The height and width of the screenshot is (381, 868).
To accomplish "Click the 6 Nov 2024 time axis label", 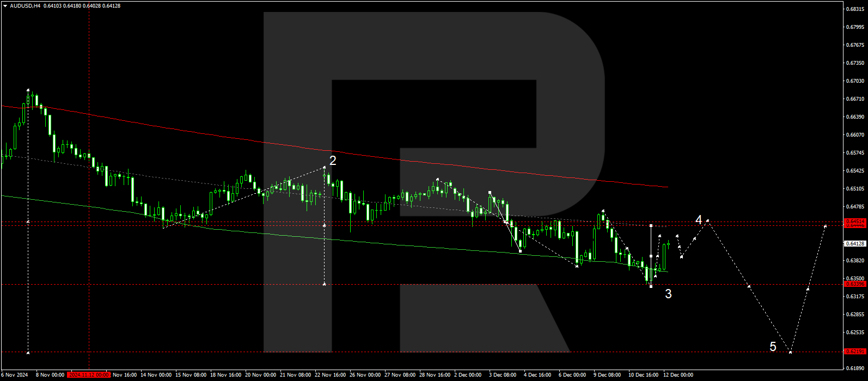I will [14, 375].
